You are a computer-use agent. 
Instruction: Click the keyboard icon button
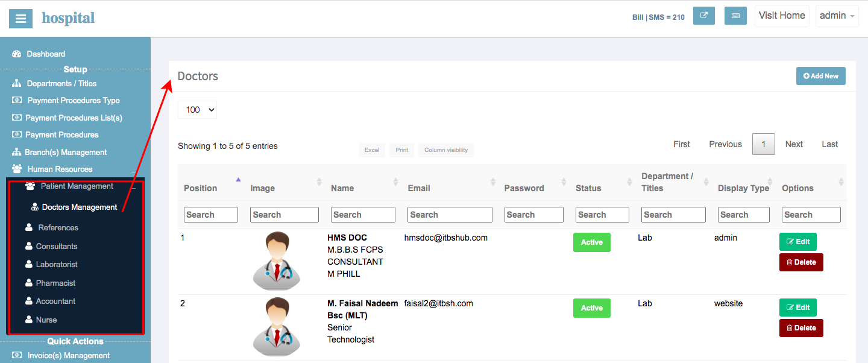click(x=735, y=16)
